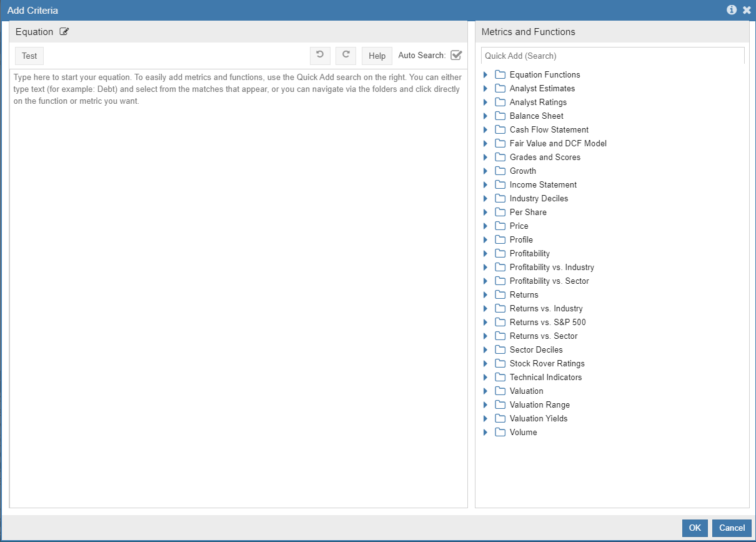This screenshot has width=756, height=542.
Task: Expand the Equation Functions folder arrow
Action: point(485,74)
